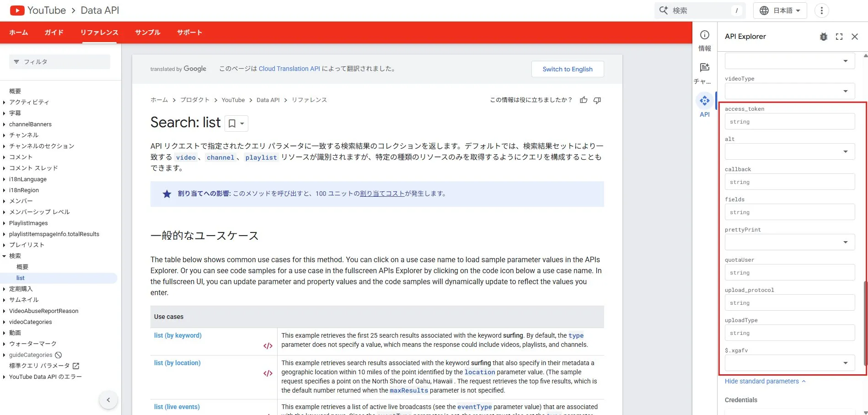The height and width of the screenshot is (415, 868).
Task: Click Hide standard parameters link
Action: pyautogui.click(x=765, y=381)
